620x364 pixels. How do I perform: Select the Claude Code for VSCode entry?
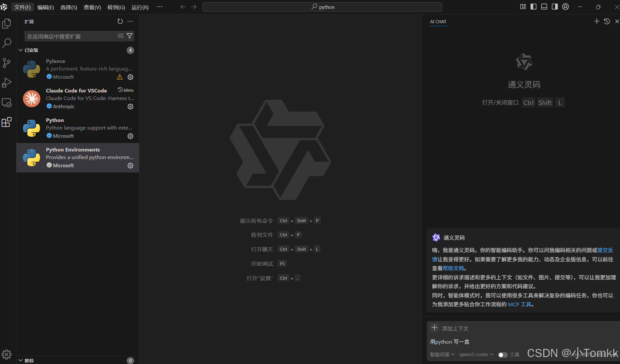click(x=78, y=99)
